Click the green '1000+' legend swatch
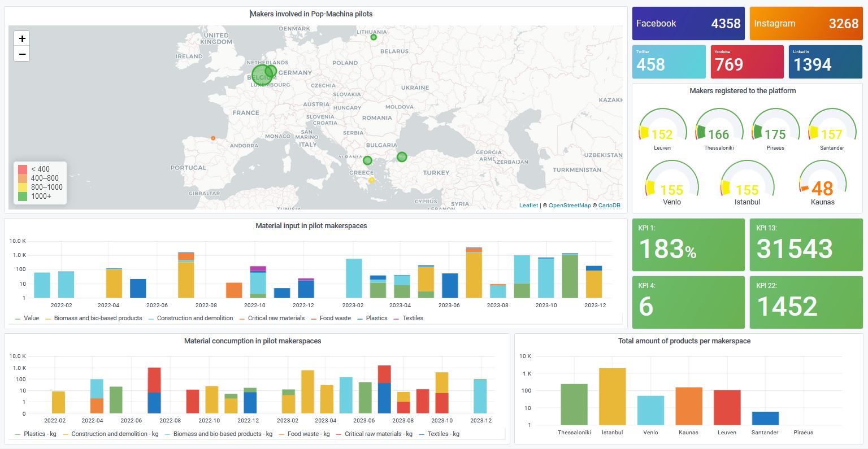Image resolution: width=868 pixels, height=449 pixels. pos(23,196)
